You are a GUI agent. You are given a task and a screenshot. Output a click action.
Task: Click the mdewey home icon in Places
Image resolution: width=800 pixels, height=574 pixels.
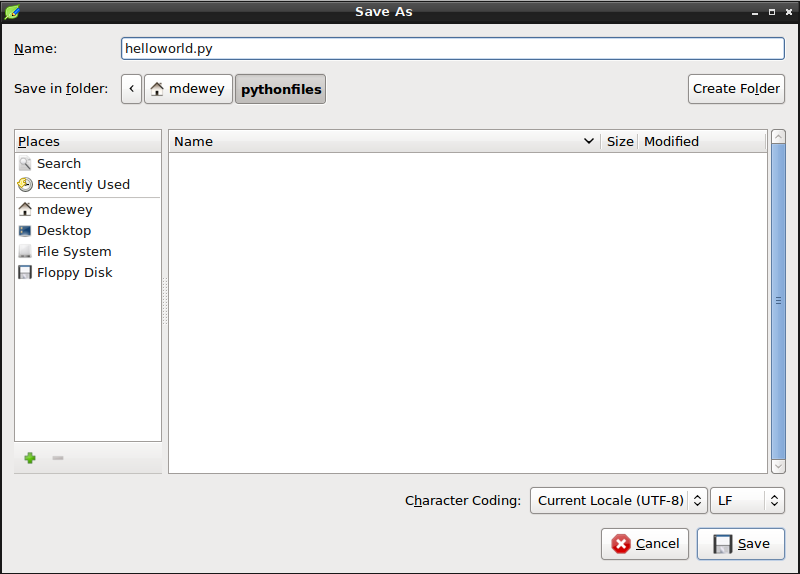point(25,209)
